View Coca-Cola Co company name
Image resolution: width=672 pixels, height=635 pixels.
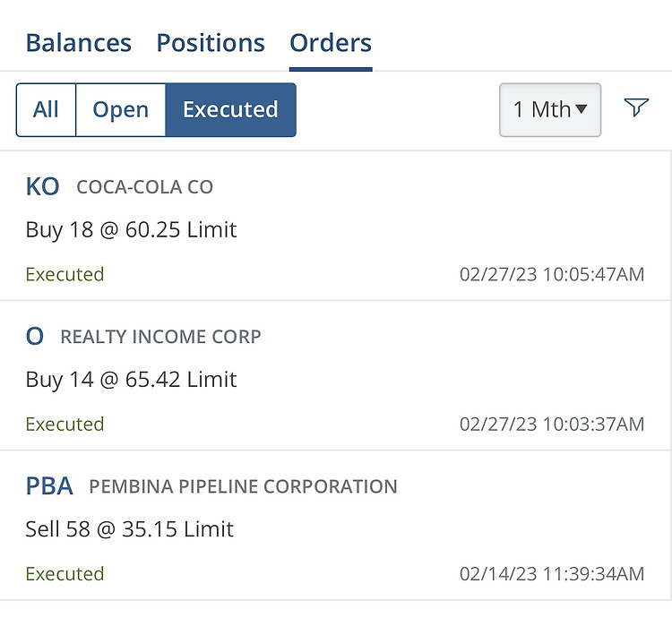click(144, 187)
